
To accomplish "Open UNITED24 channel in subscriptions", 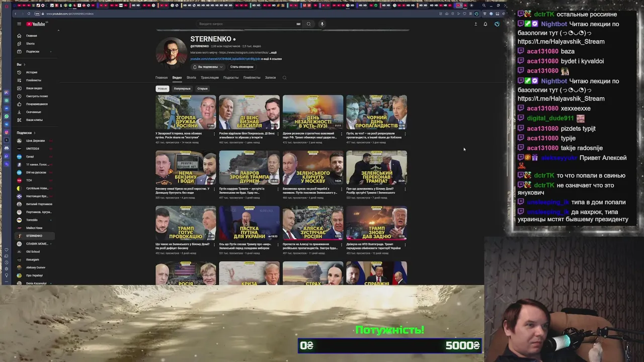I will (x=32, y=149).
